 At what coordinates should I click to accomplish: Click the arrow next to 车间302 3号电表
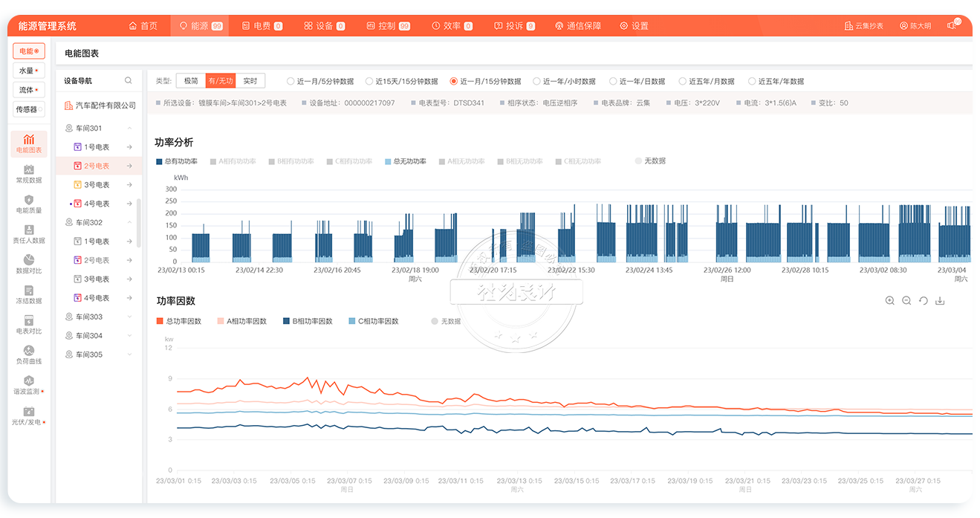pos(129,279)
